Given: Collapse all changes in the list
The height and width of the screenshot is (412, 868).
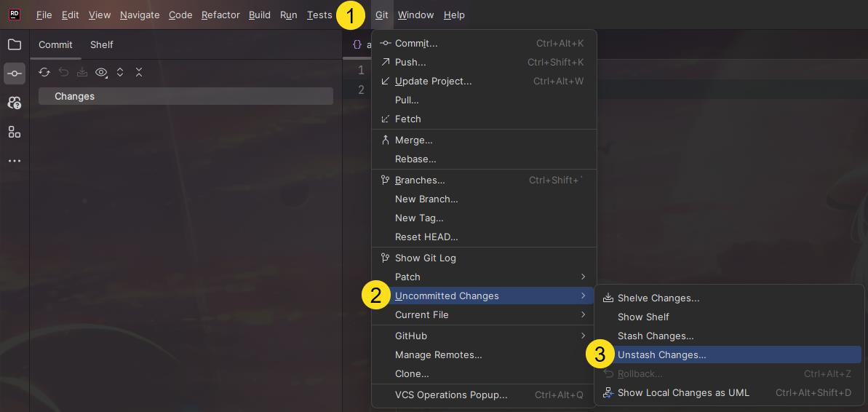Looking at the screenshot, I should click(x=139, y=72).
